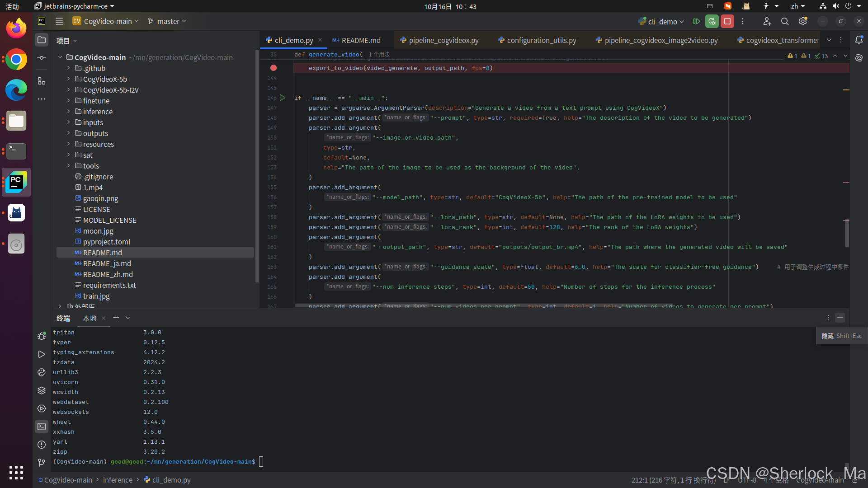Switch to the pipeline_cogvideox.py tab
Viewport: 868px width, 488px height.
[443, 40]
